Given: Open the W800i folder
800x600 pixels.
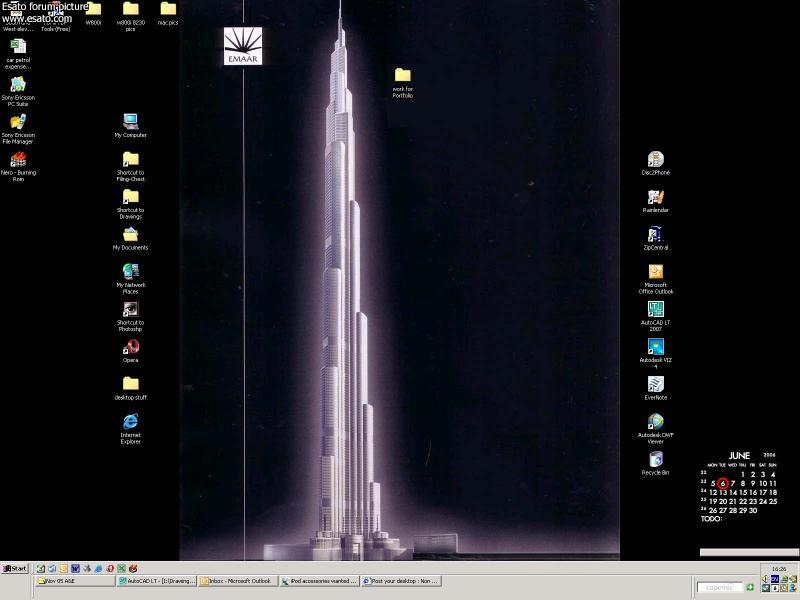Looking at the screenshot, I should tap(93, 14).
